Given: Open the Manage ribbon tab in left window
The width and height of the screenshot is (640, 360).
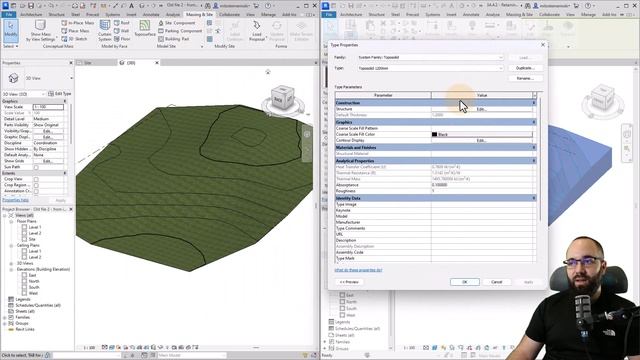Looking at the screenshot, I should pos(268,14).
